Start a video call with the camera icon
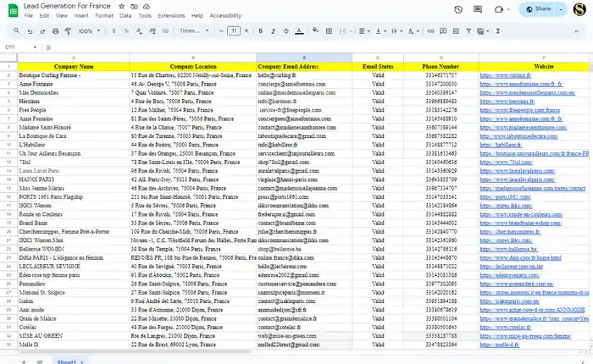Image resolution: width=593 pixels, height=364 pixels. click(499, 9)
